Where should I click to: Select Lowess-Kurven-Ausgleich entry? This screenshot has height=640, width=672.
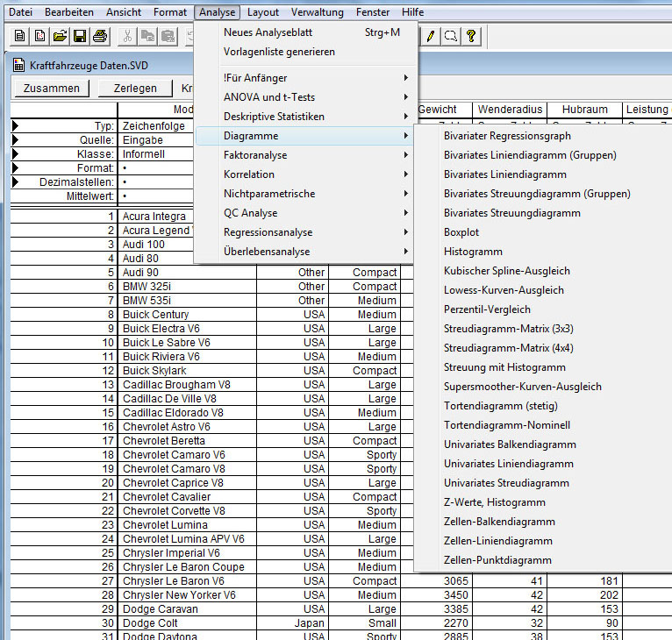click(542, 290)
